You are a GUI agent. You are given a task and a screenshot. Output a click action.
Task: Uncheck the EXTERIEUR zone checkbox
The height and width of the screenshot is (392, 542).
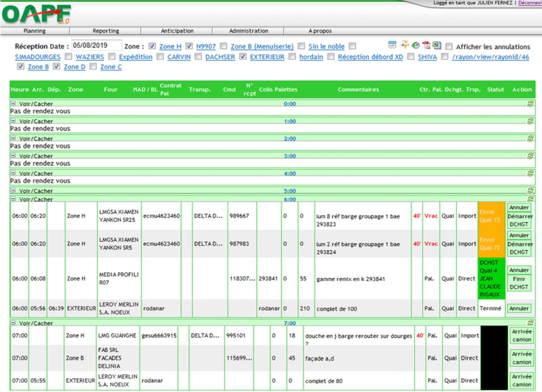click(x=243, y=57)
